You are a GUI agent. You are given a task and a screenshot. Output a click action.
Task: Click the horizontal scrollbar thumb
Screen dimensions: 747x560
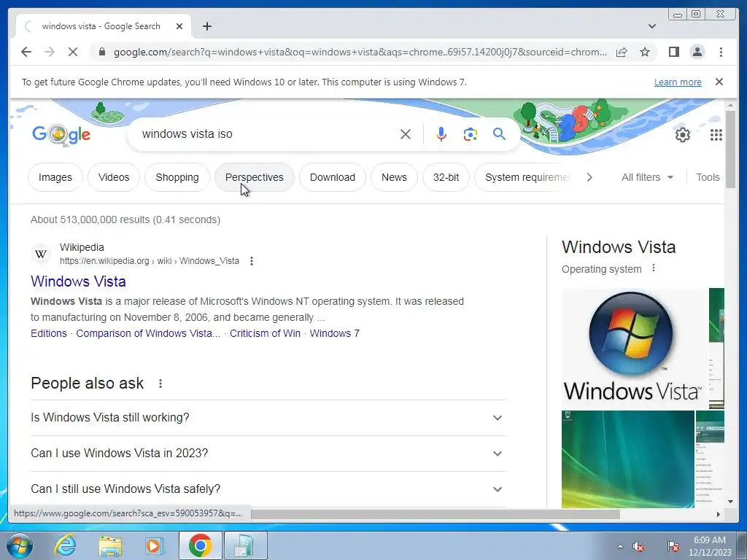click(436, 514)
